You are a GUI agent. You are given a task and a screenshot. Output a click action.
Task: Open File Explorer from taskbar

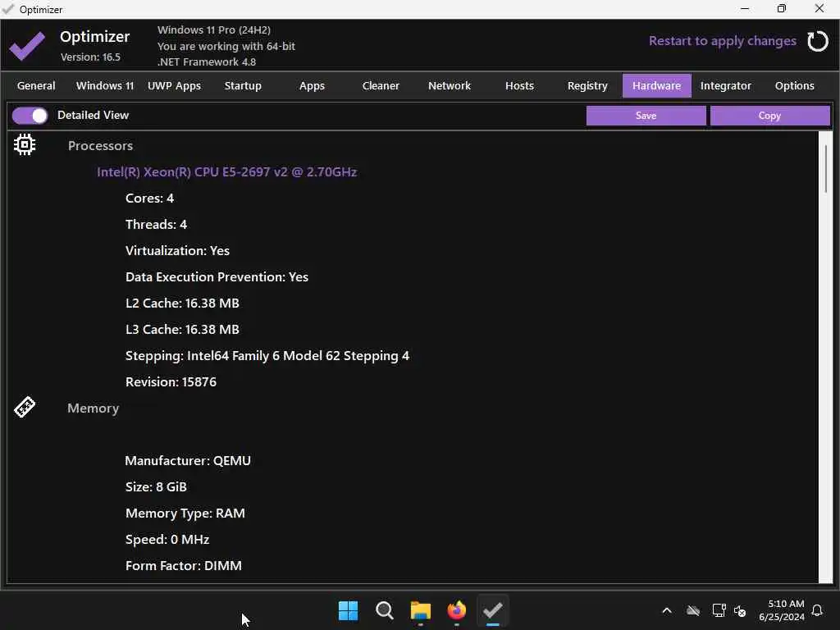(421, 610)
